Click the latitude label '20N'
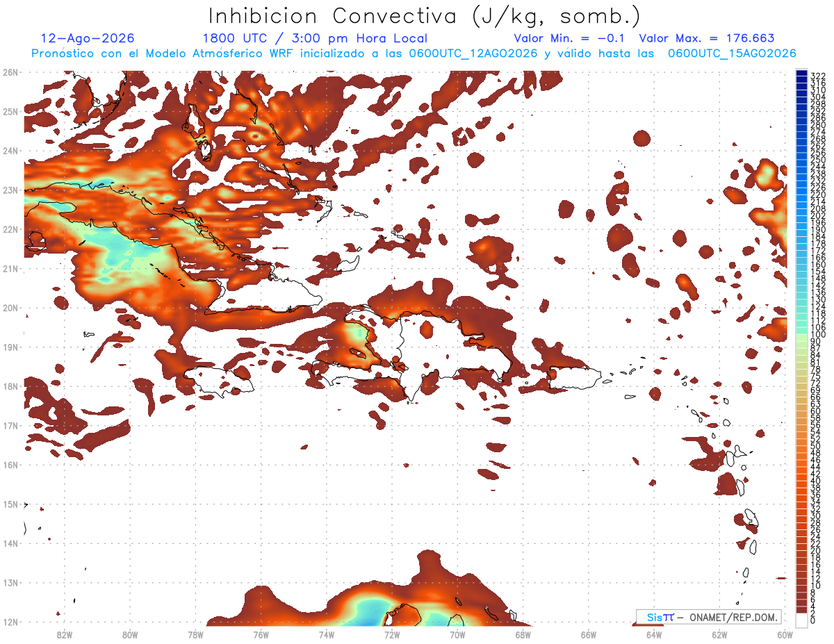Screen dimensions: 834x644 (10, 308)
